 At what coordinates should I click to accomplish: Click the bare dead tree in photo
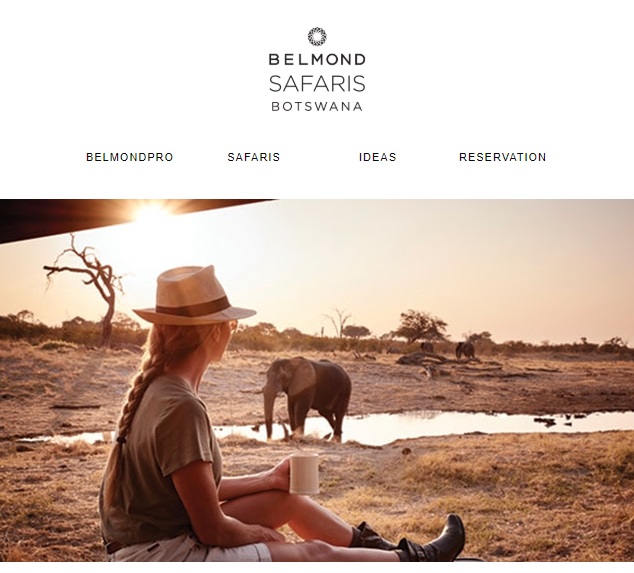pos(88,289)
